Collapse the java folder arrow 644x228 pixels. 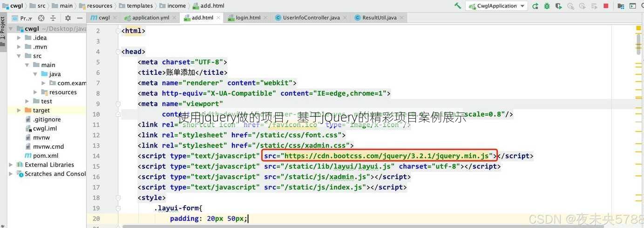pos(35,74)
